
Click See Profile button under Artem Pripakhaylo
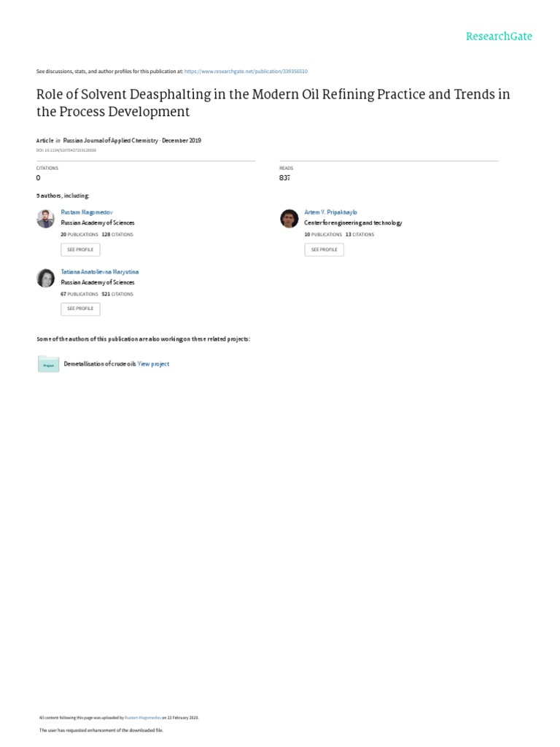324,249
